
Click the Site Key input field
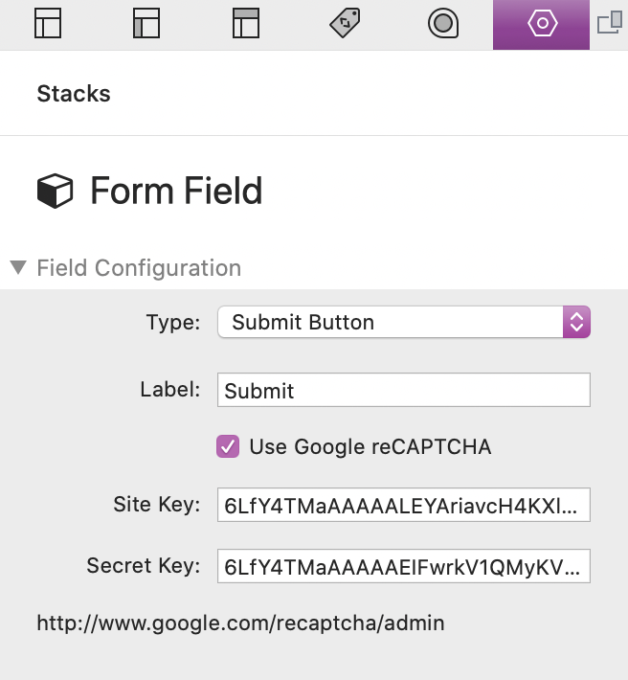[x=403, y=506]
